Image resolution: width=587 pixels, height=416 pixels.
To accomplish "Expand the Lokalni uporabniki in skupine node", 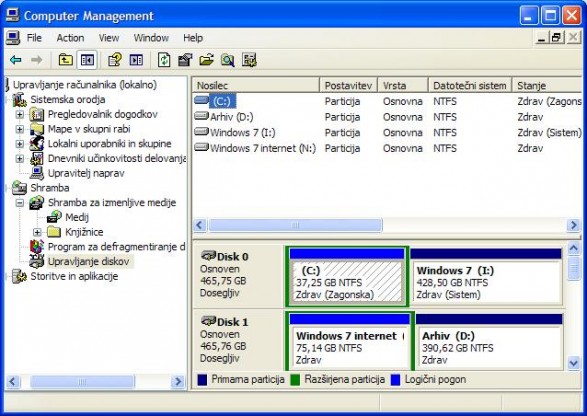I will (x=20, y=144).
